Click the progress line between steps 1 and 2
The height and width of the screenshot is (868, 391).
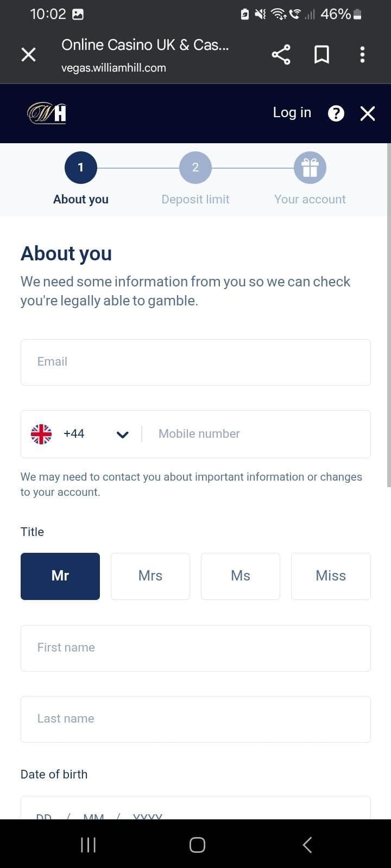[x=138, y=167]
